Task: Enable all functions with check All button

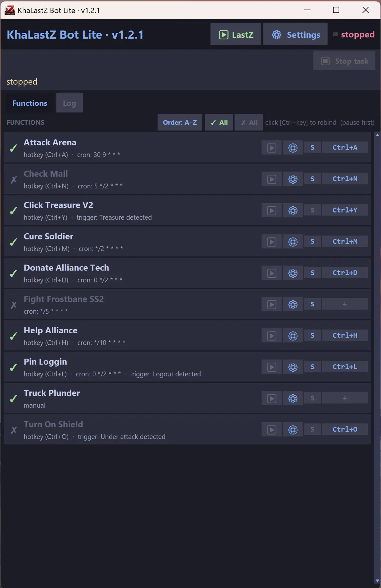Action: (x=219, y=122)
